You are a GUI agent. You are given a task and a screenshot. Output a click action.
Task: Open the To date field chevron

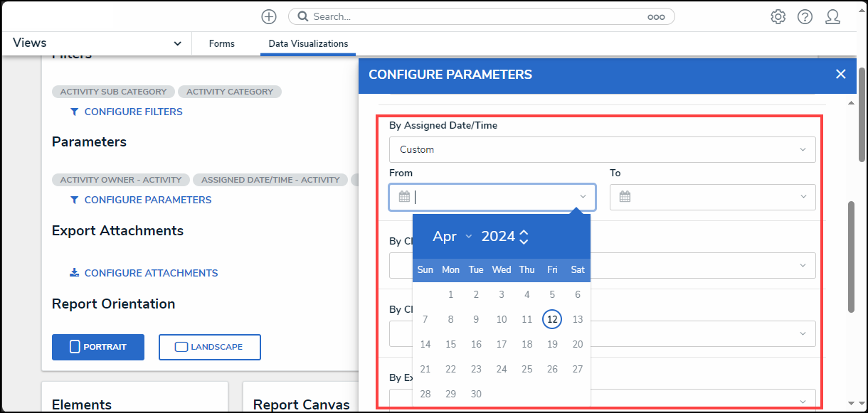(803, 197)
